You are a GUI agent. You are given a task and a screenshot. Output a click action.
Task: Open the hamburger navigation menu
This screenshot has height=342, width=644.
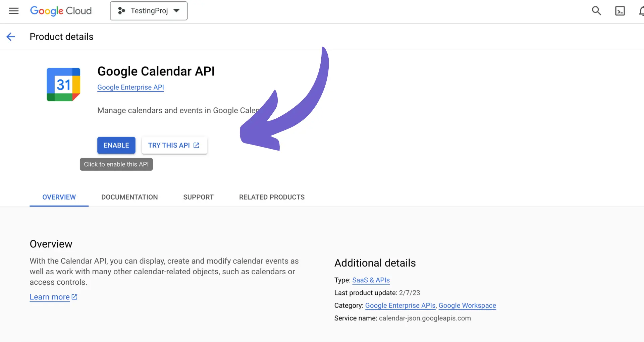[13, 11]
